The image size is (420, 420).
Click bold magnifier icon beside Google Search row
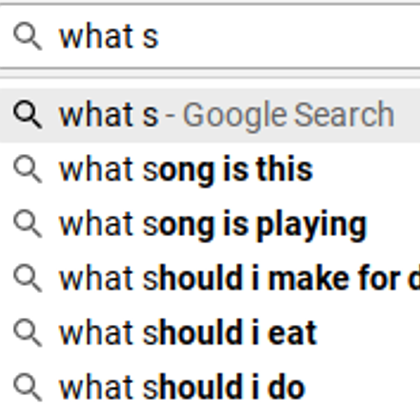pos(28,115)
